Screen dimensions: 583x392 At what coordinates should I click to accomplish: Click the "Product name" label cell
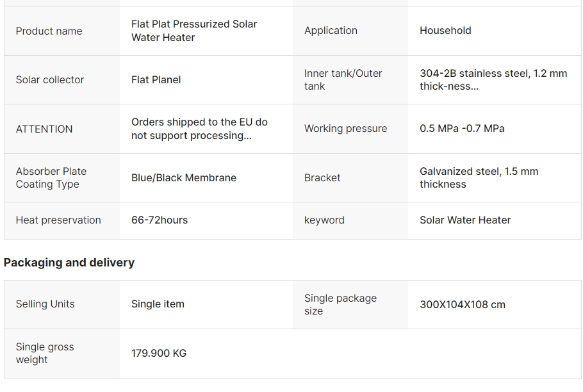tap(49, 31)
